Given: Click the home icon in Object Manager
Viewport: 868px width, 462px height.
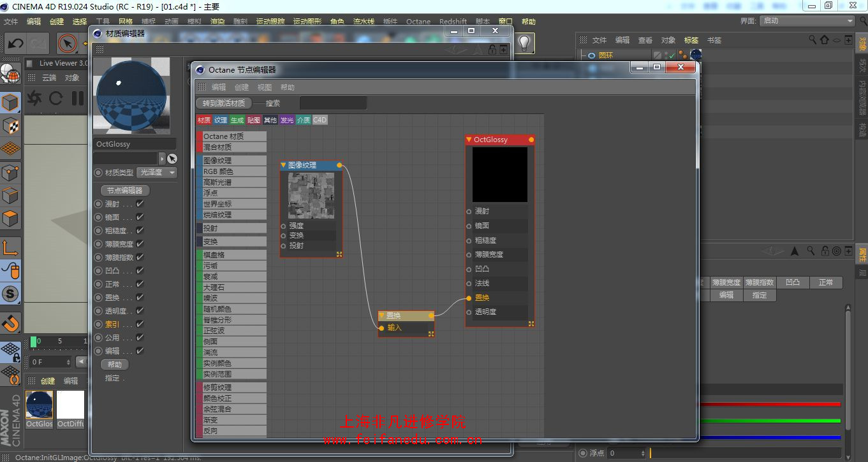Looking at the screenshot, I should click(825, 40).
